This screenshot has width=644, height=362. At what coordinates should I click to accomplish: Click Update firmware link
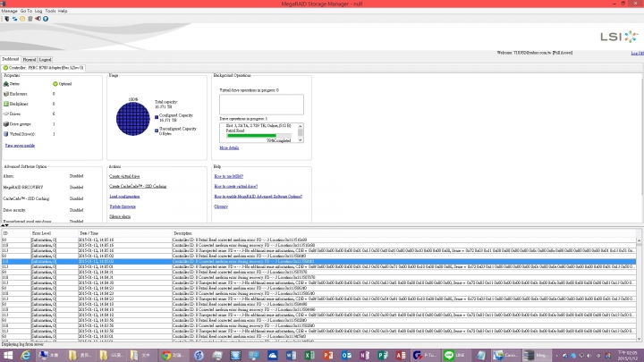pyautogui.click(x=123, y=206)
